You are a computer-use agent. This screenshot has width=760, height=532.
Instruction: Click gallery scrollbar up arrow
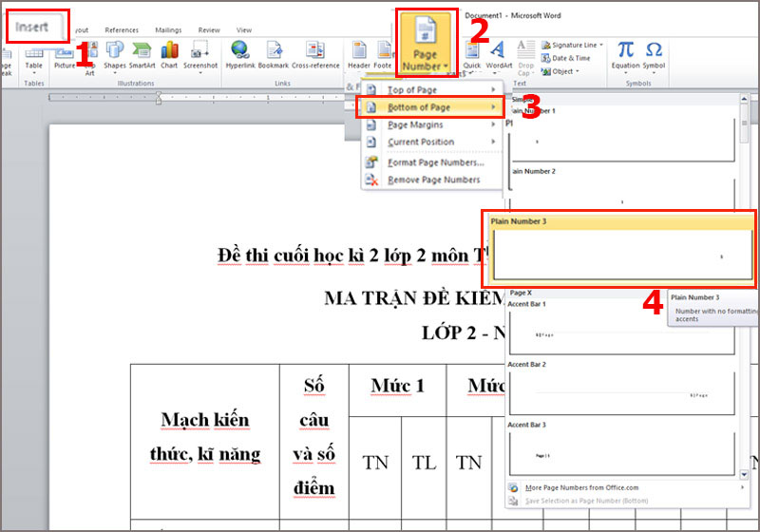click(x=744, y=99)
